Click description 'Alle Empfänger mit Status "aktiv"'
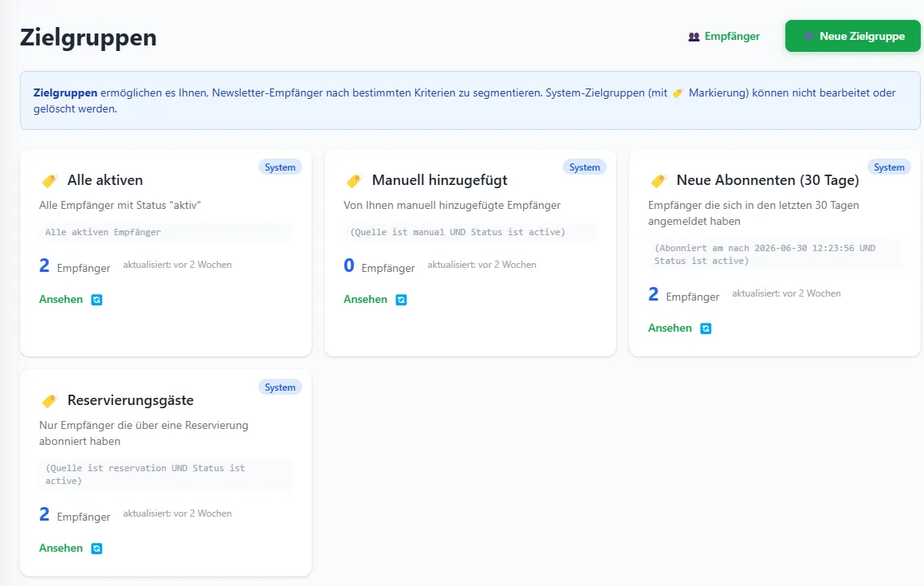The image size is (924, 586). click(120, 205)
